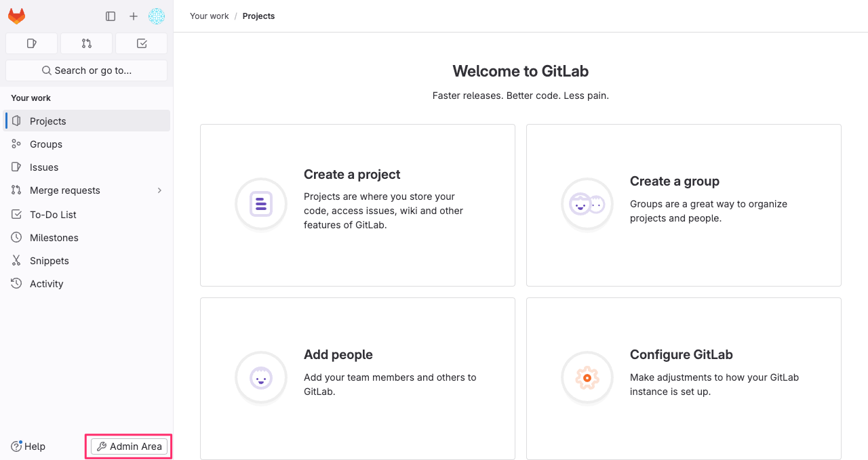Click the Configure GitLab gear illustration
The width and height of the screenshot is (868, 460).
587,377
